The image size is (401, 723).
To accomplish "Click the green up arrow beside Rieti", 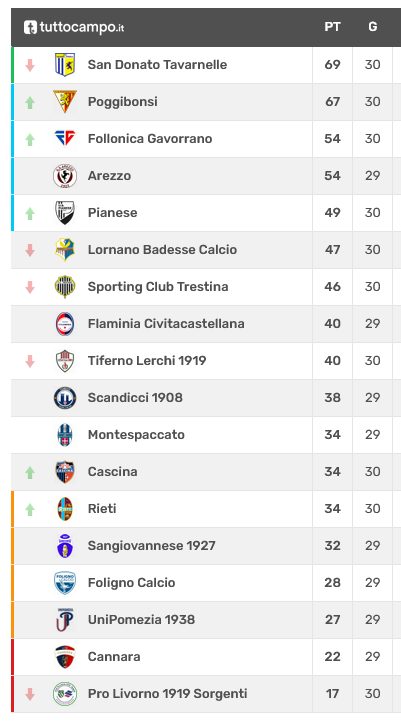I will click(x=30, y=509).
